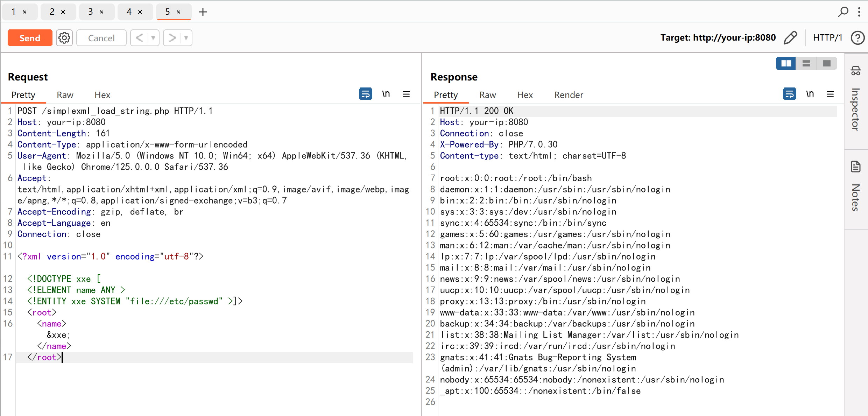Add a new Repeater tab
868x416 pixels.
(x=203, y=12)
